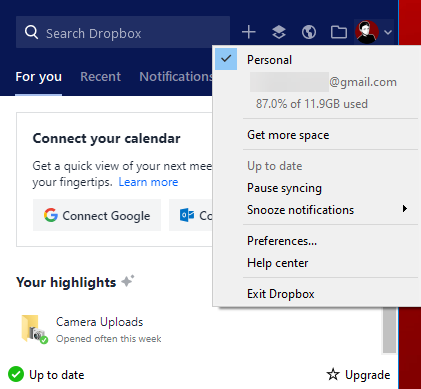
Task: Click Up to date menu status
Action: pos(275,166)
